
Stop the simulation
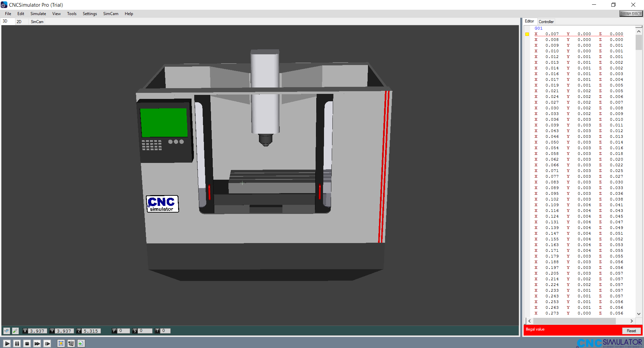click(27, 343)
